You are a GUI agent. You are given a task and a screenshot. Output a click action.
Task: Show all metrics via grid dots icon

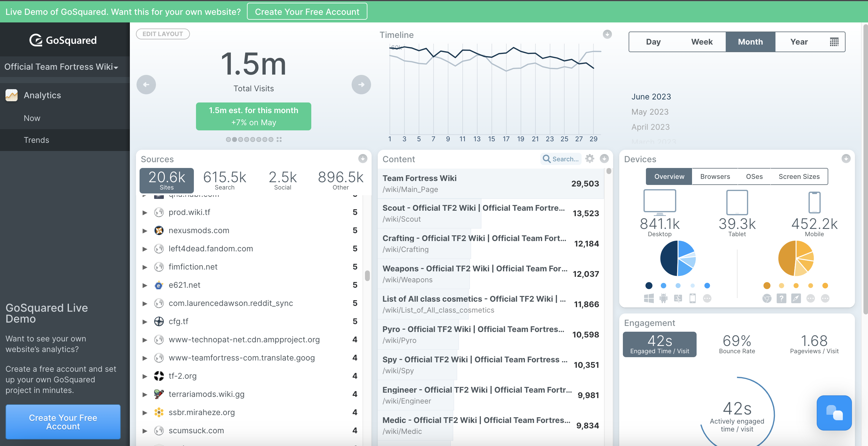point(279,139)
